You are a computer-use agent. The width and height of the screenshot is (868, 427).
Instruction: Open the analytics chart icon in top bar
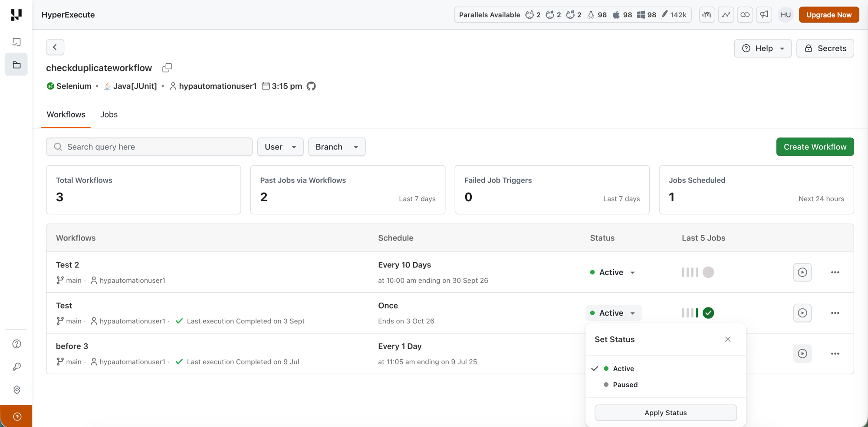tap(726, 15)
